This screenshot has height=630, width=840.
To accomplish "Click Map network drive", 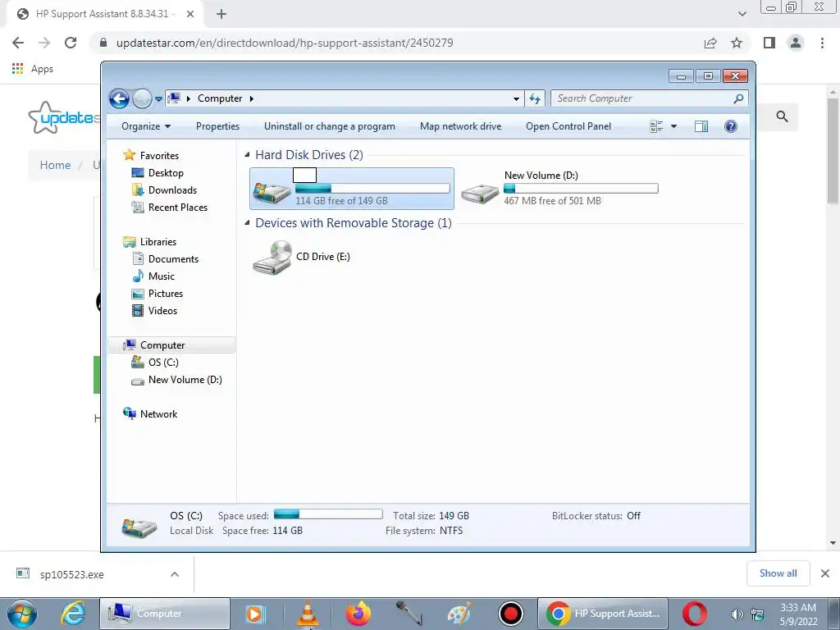I will 461,126.
